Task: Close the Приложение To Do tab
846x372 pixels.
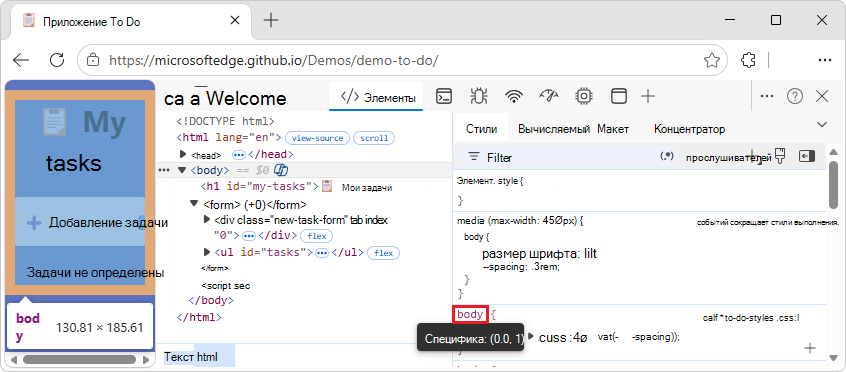Action: (235, 21)
